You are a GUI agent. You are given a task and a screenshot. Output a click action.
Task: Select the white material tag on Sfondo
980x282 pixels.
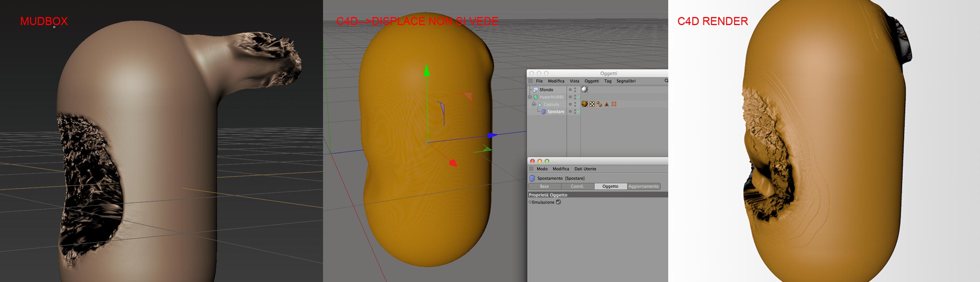coord(585,89)
